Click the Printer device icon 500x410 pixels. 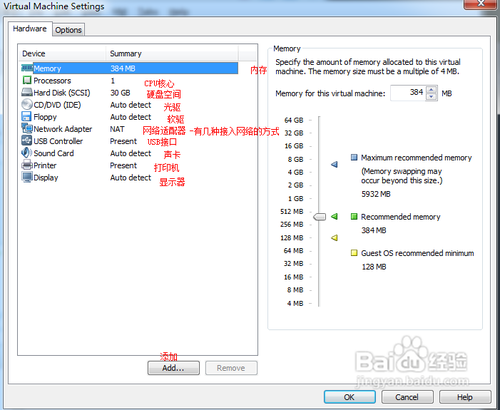(x=27, y=165)
